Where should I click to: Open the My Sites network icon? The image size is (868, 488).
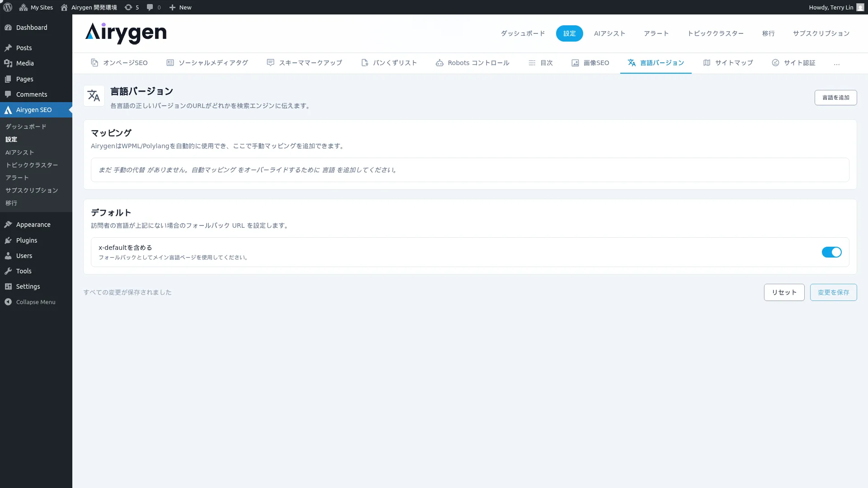click(24, 7)
